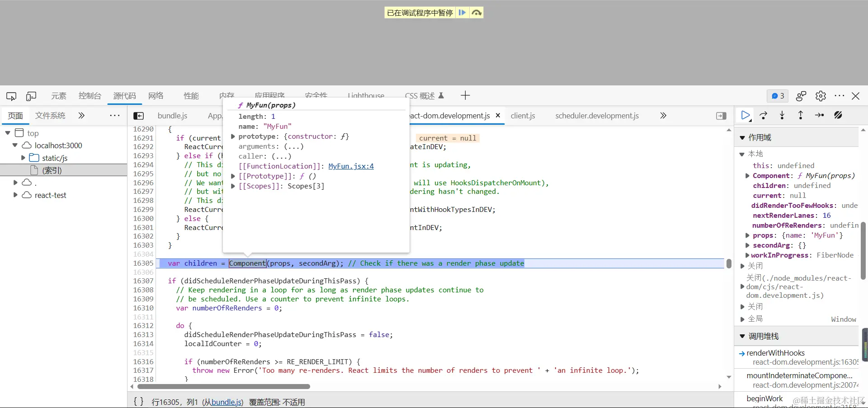
Task: Open DevTools settings gear
Action: (821, 96)
